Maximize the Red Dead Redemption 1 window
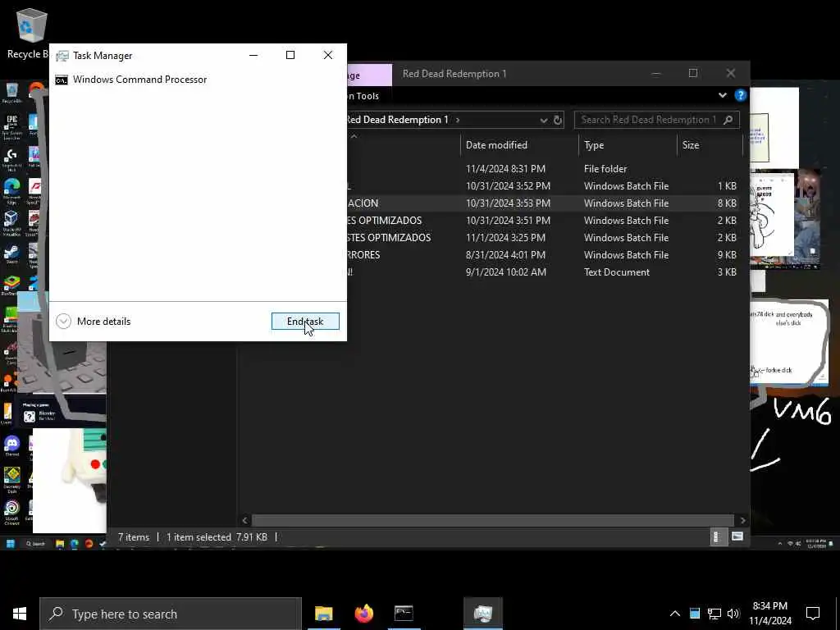 (692, 73)
